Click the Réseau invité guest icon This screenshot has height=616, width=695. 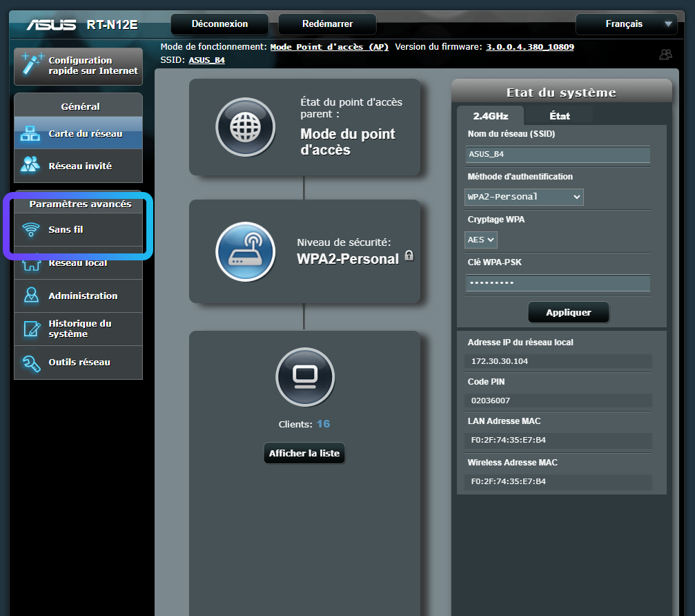pos(30,165)
